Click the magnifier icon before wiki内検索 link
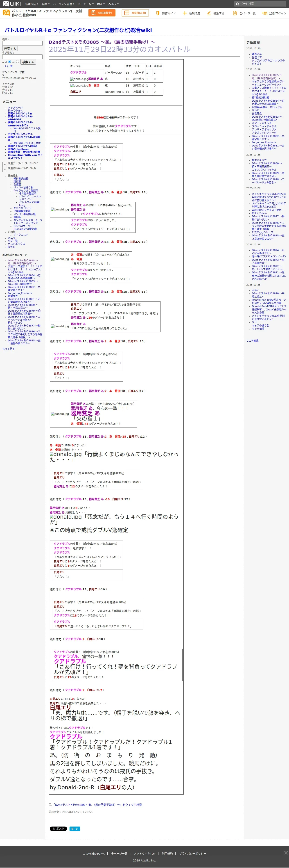Image resolution: width=289 pixels, height=868 pixels. click(50, 805)
